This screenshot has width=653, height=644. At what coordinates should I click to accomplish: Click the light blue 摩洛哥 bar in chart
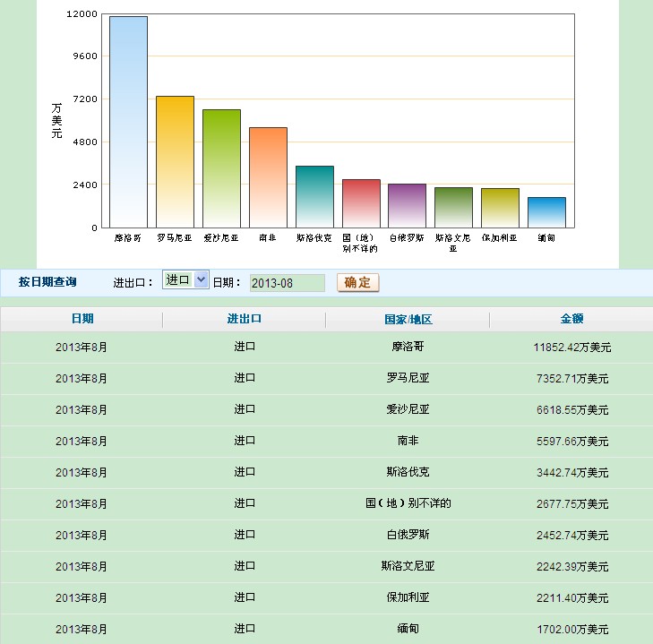(128, 122)
